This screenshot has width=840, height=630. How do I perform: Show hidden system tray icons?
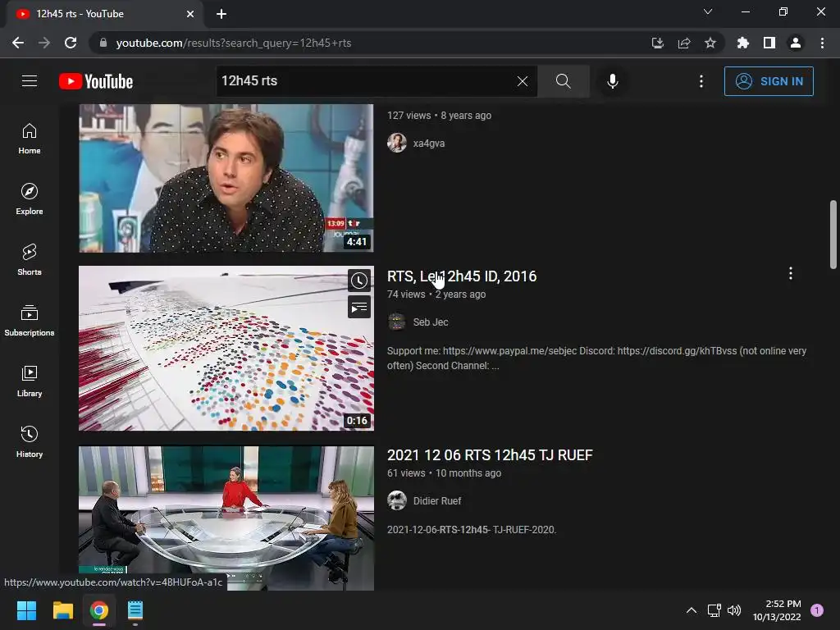[692, 610]
